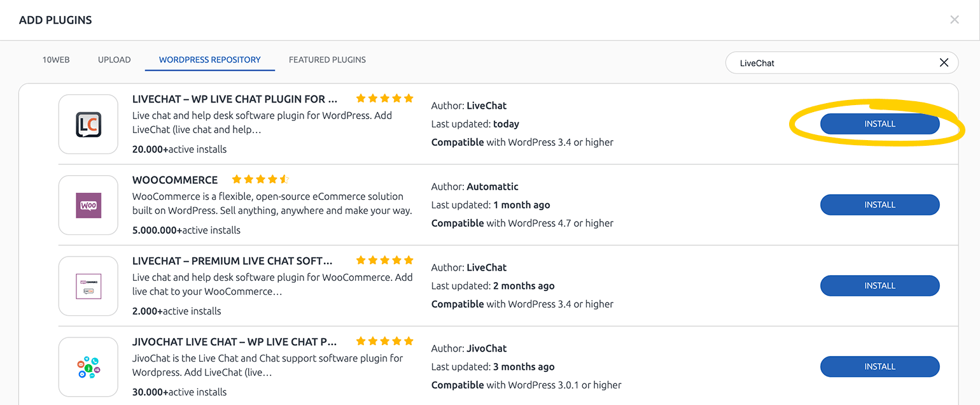Image resolution: width=980 pixels, height=405 pixels.
Task: Click the half star in WooCommerce rating
Action: click(x=284, y=179)
